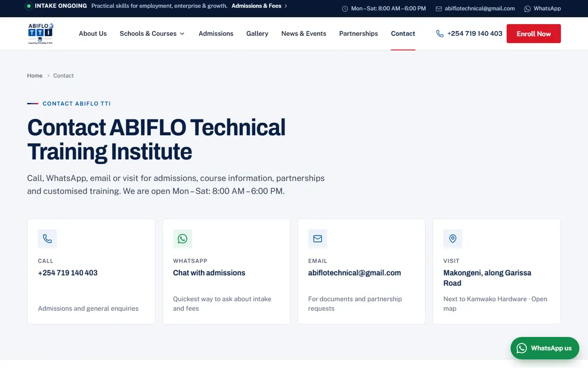Click the breadcrumb separator chevron
The height and width of the screenshot is (368, 588).
[x=48, y=76]
